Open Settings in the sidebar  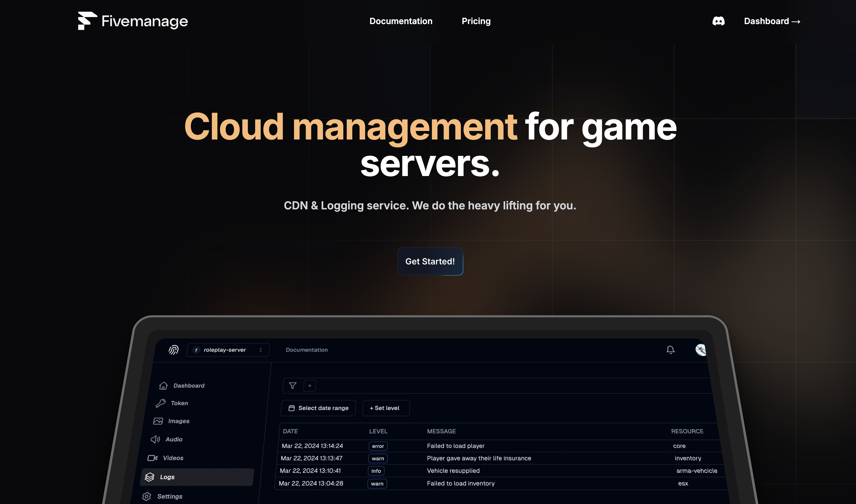tap(170, 496)
